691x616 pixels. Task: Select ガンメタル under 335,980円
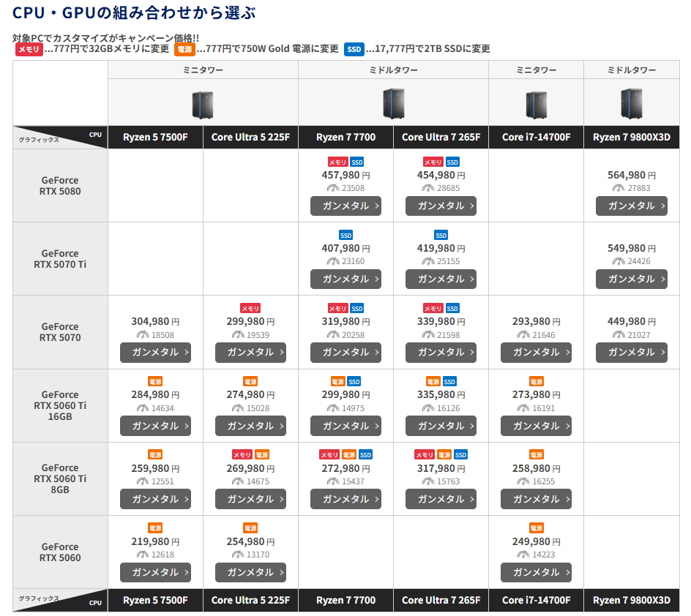tap(441, 426)
